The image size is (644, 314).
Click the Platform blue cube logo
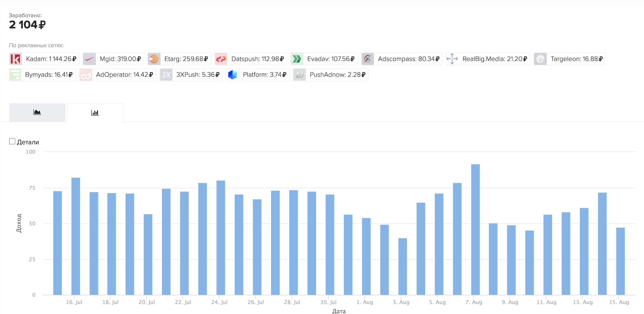tap(233, 75)
